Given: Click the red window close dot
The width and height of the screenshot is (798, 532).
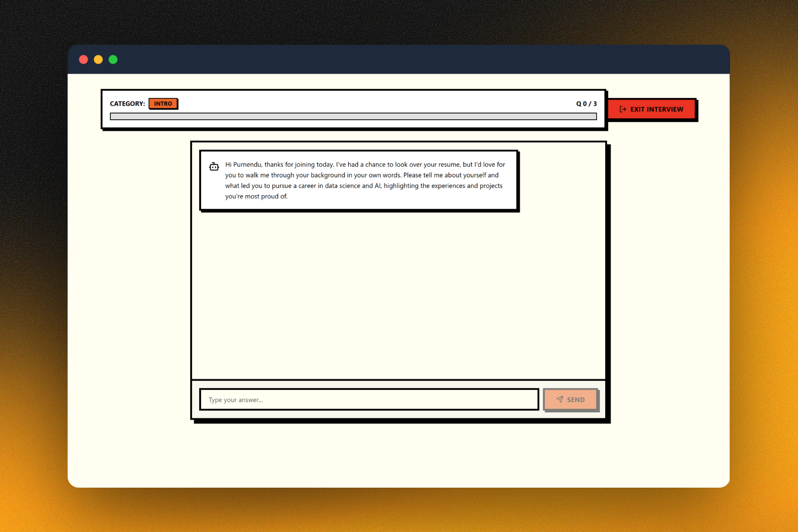Looking at the screenshot, I should (x=83, y=59).
